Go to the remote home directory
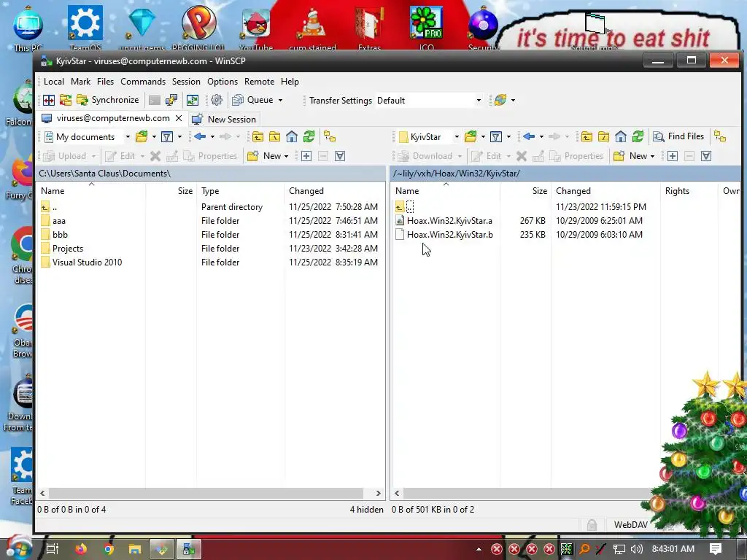 tap(621, 137)
